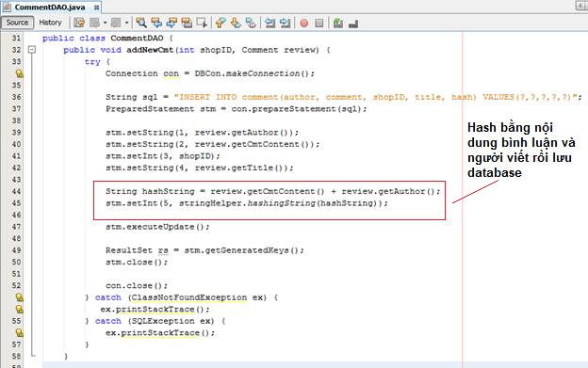Toggle Rectangular Selection icon
Image resolution: width=588 pixels, height=368 pixels.
pos(202,23)
